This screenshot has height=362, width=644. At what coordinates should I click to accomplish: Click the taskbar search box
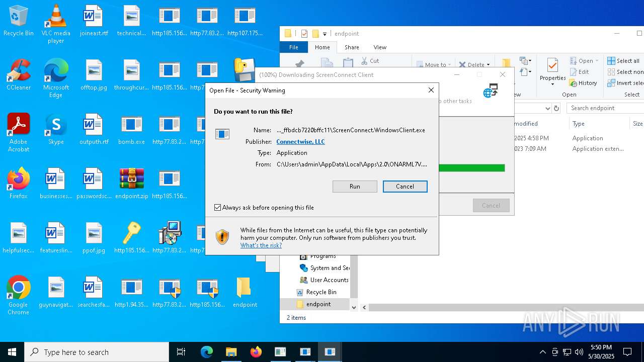97,352
